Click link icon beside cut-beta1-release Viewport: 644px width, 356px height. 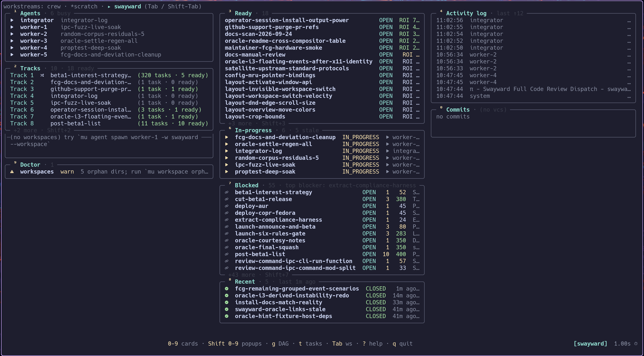point(227,199)
